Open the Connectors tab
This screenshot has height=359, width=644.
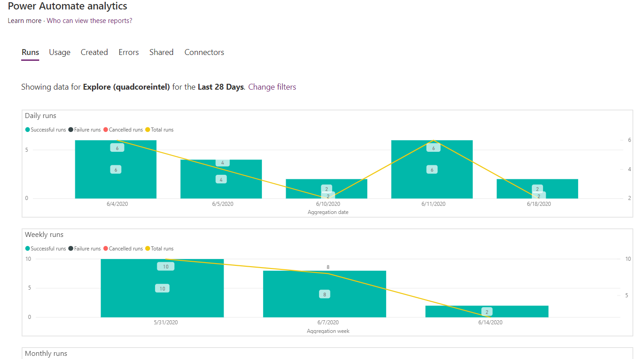pos(204,52)
